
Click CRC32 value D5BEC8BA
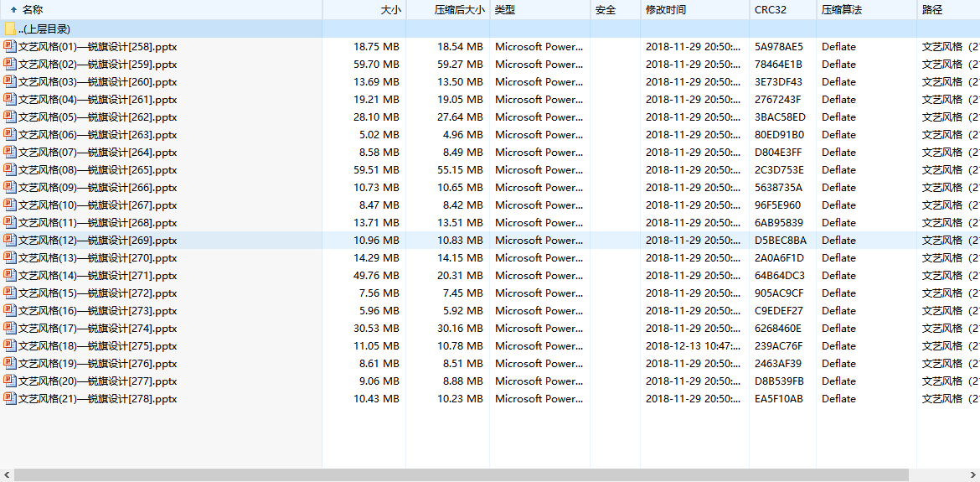[x=781, y=240]
